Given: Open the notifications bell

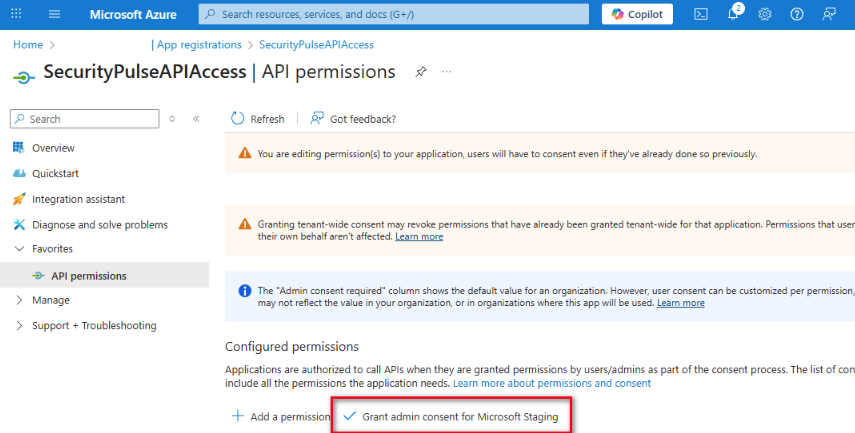Looking at the screenshot, I should pyautogui.click(x=733, y=14).
